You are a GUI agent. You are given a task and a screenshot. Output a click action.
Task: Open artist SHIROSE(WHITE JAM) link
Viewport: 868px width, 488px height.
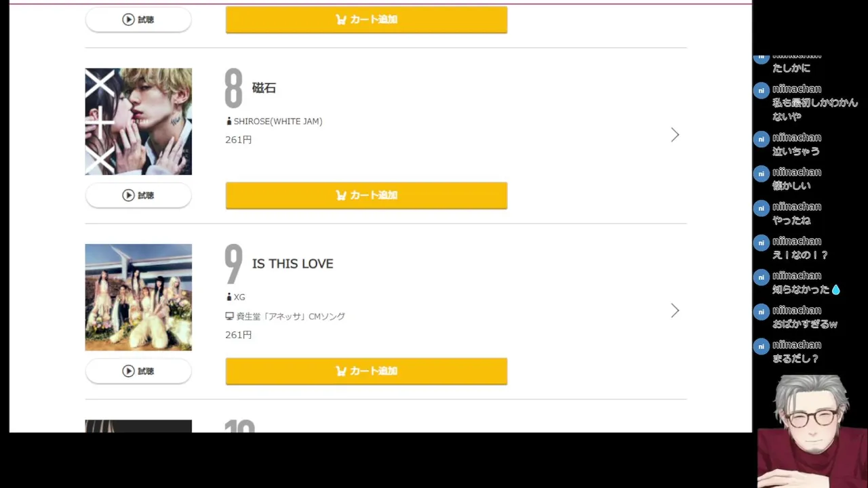click(278, 121)
